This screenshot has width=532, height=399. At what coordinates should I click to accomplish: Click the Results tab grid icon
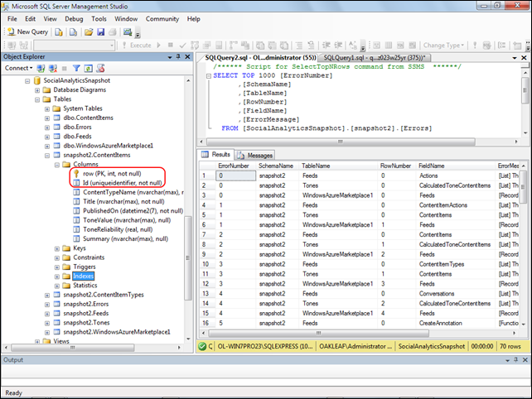click(205, 155)
